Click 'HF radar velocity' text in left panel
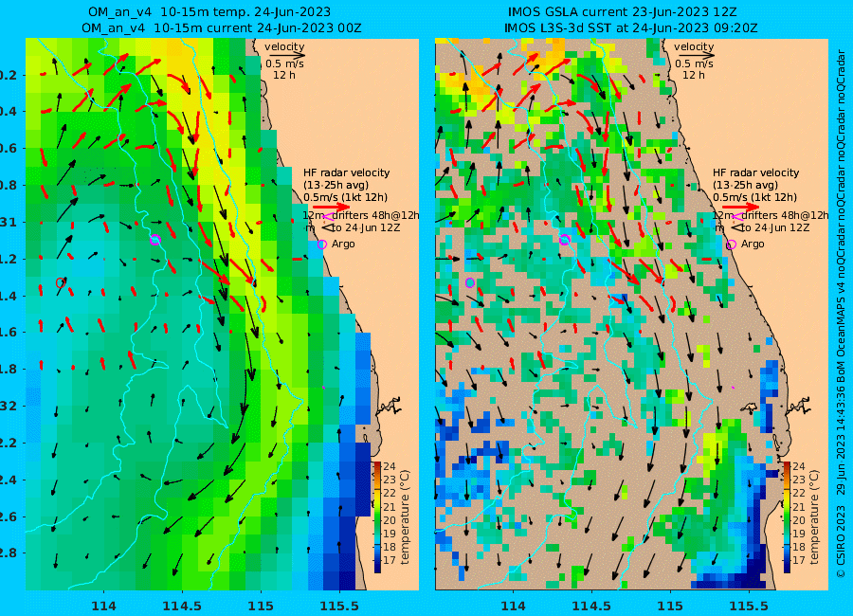 (347, 172)
